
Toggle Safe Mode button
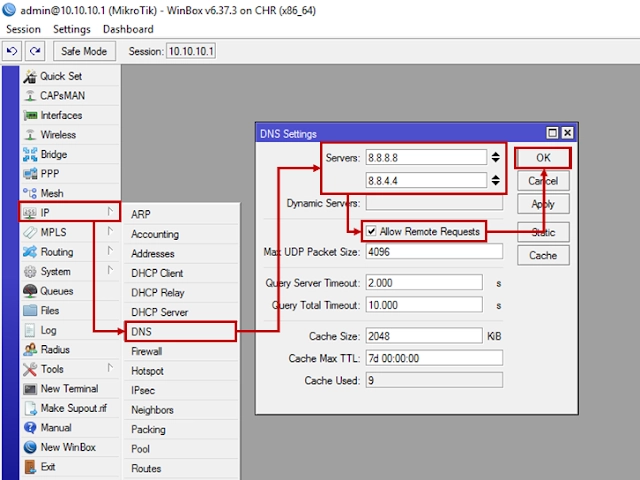point(84,51)
